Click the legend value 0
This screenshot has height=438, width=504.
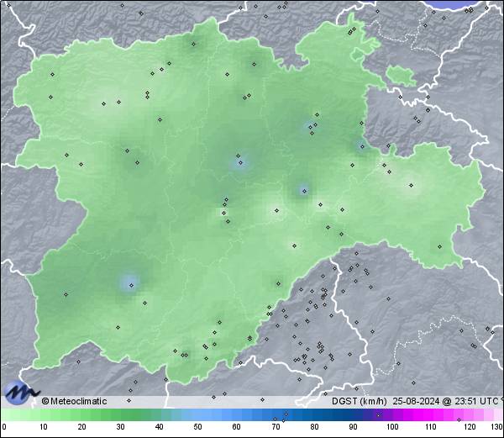click(4, 427)
